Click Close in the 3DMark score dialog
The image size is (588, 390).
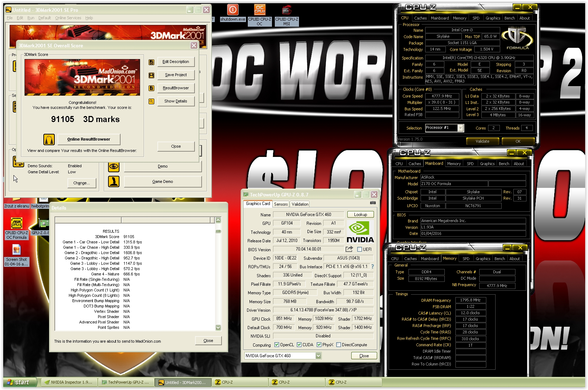(176, 146)
